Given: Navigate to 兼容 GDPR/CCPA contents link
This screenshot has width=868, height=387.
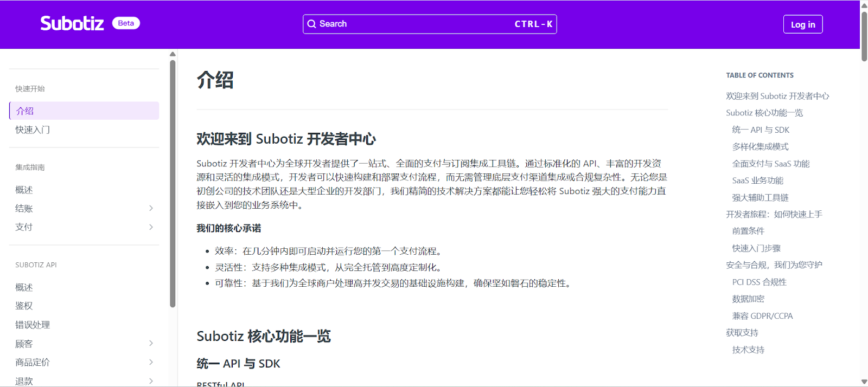Looking at the screenshot, I should coord(762,316).
